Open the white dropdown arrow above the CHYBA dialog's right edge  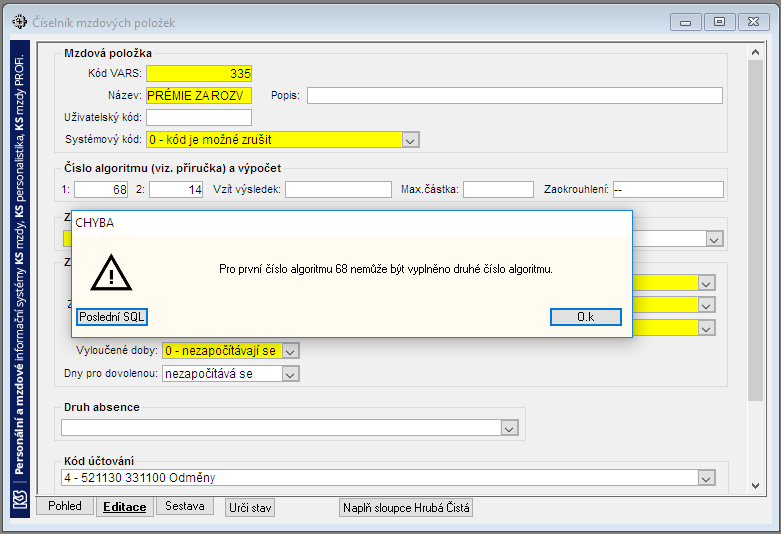(x=714, y=239)
